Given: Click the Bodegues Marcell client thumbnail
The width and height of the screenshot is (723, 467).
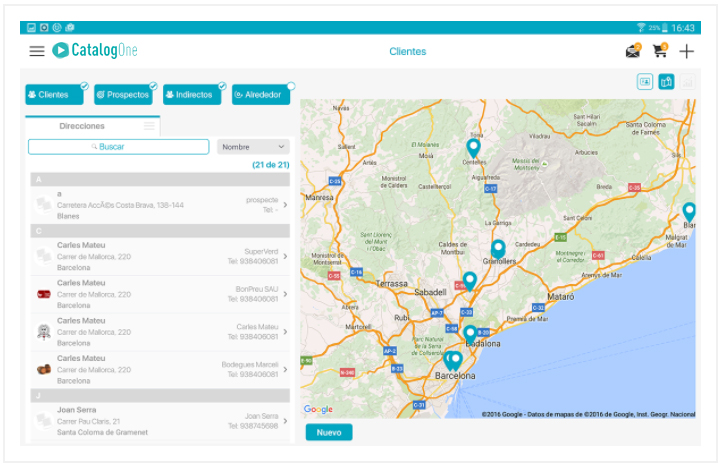Looking at the screenshot, I should coord(44,369).
